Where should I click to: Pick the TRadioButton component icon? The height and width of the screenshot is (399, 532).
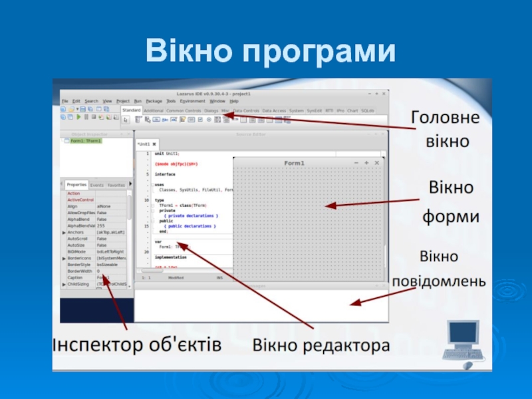[x=209, y=120]
